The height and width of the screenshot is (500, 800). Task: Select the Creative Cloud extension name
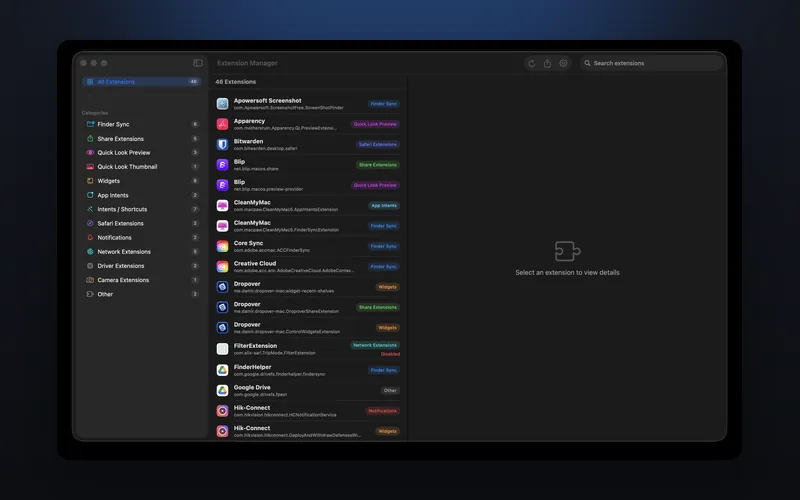click(255, 264)
